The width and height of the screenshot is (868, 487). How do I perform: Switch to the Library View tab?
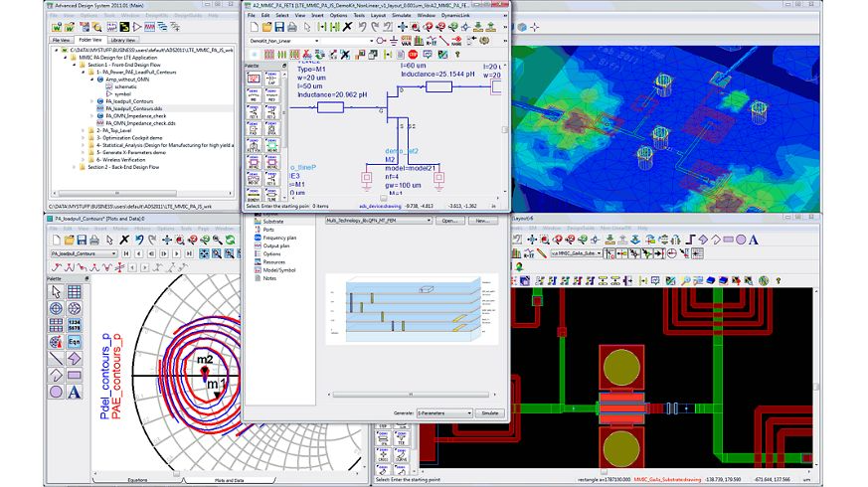coord(123,40)
